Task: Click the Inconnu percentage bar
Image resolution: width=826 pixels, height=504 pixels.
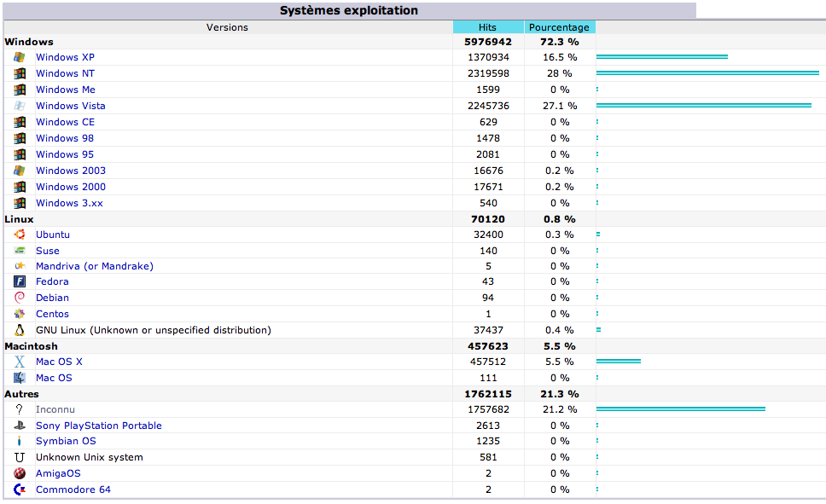Action: 680,409
